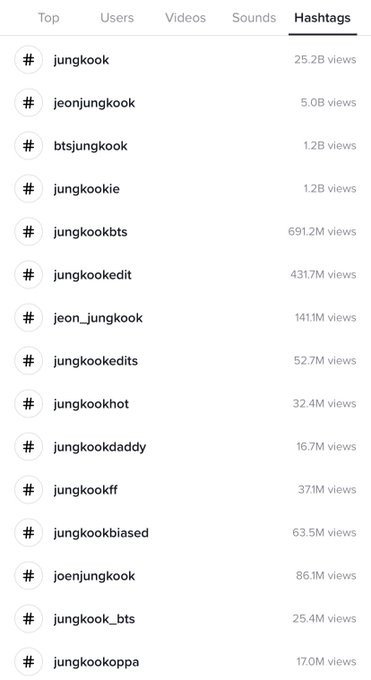
Task: Tap the hash icon next to jungkookoppa
Action: pyautogui.click(x=29, y=662)
